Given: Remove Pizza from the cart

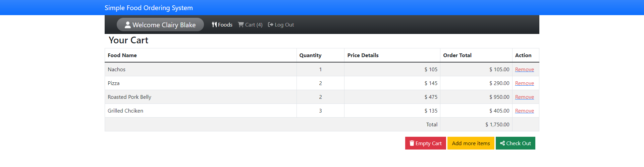Looking at the screenshot, I should pyautogui.click(x=524, y=83).
